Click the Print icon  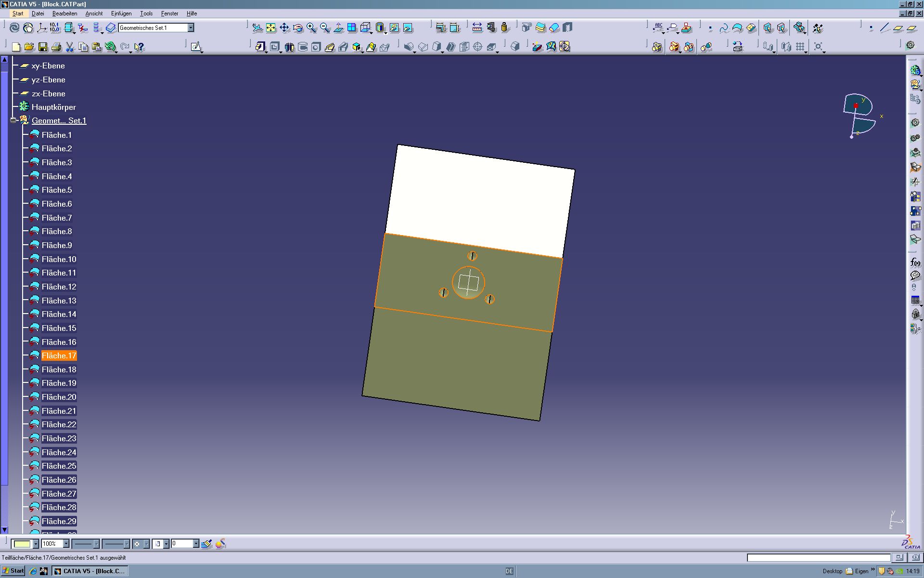click(x=56, y=47)
